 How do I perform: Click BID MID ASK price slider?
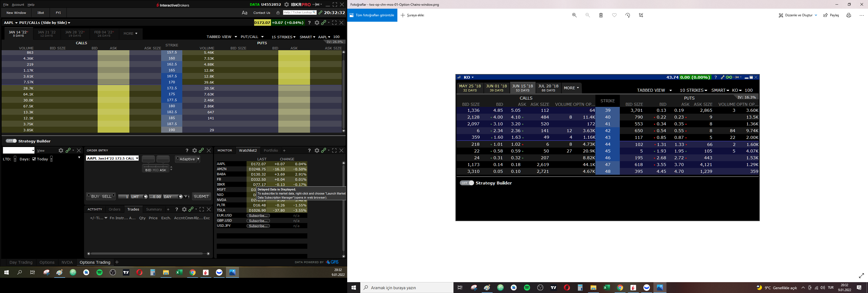156,168
